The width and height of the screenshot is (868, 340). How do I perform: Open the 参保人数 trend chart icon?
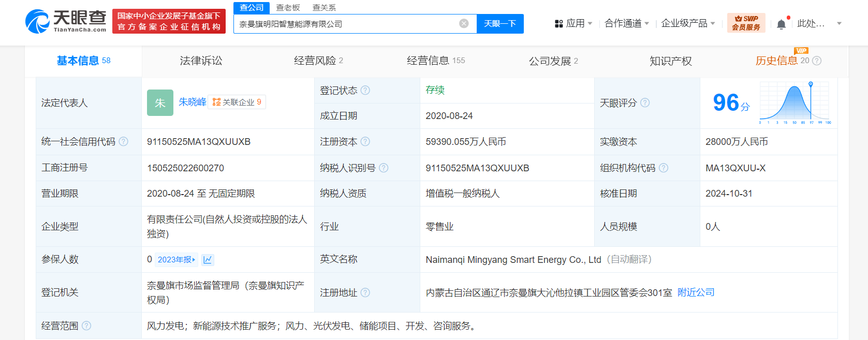(208, 260)
